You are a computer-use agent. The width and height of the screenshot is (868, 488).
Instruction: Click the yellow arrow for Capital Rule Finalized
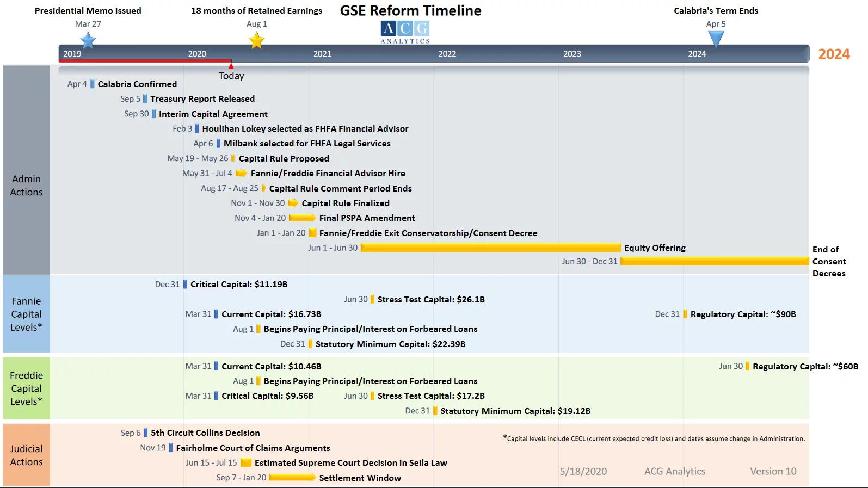tap(293, 203)
